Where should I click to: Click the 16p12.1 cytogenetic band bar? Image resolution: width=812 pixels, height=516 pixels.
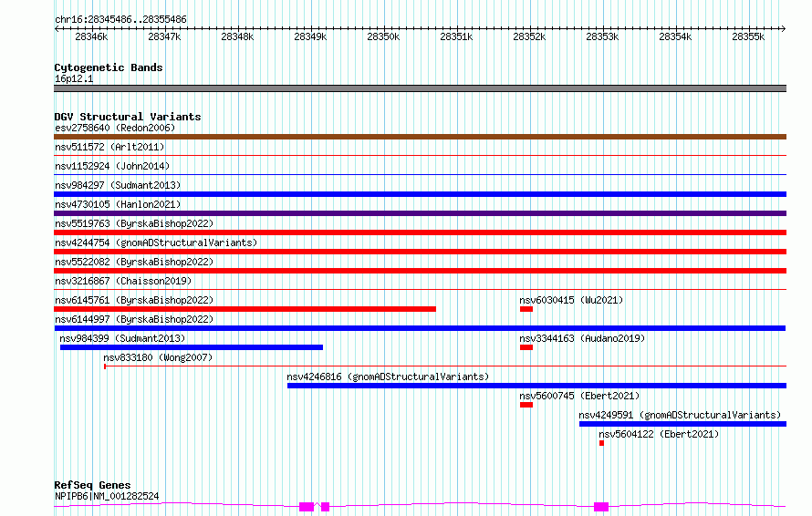point(420,88)
